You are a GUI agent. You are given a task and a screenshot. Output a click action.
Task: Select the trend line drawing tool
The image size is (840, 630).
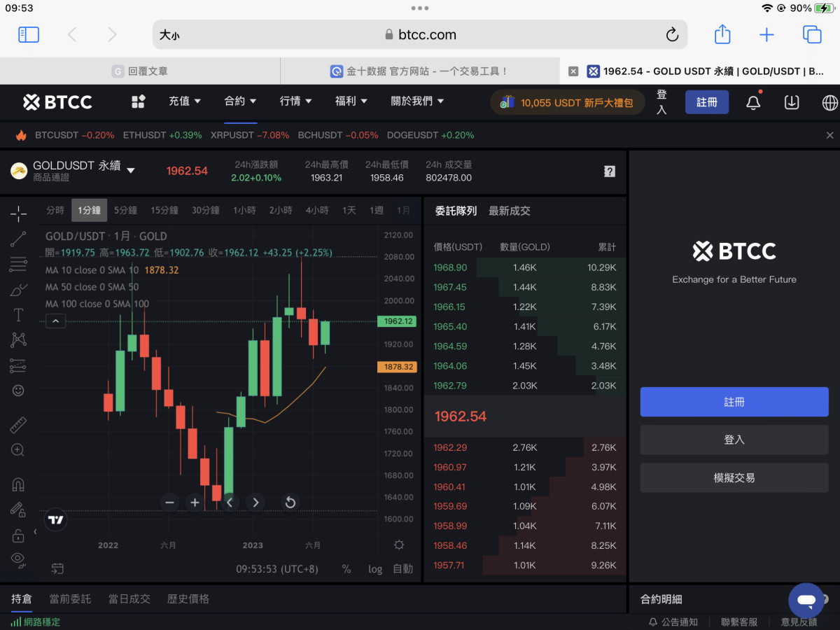tap(18, 239)
